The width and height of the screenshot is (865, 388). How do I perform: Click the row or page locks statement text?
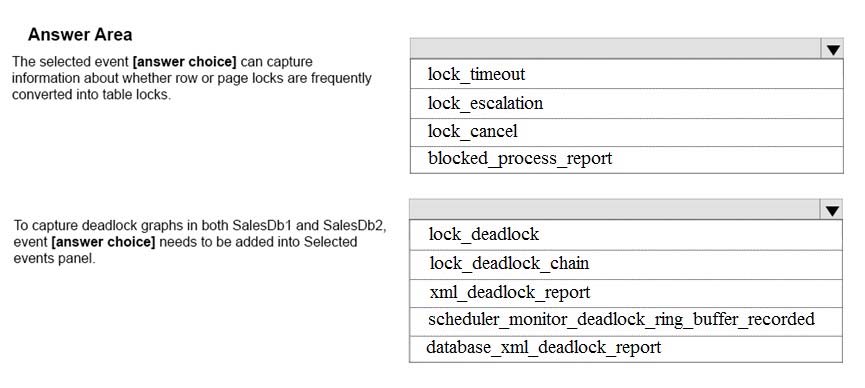tap(191, 78)
